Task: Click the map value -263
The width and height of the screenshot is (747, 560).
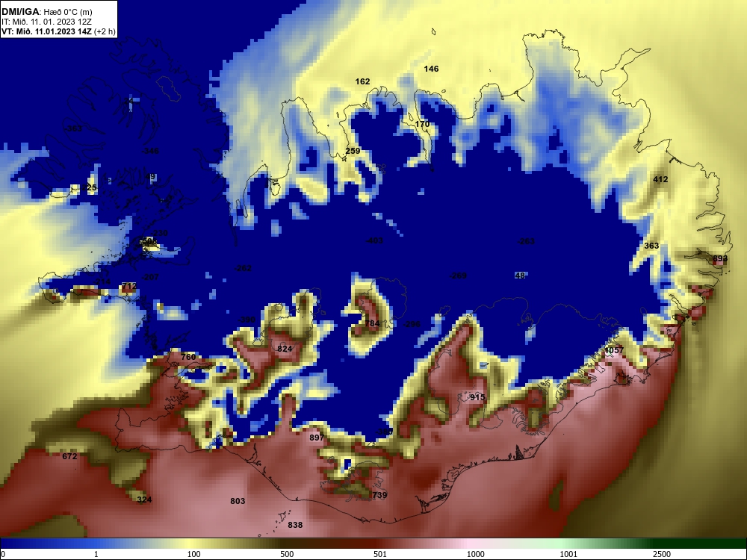Action: click(x=526, y=241)
